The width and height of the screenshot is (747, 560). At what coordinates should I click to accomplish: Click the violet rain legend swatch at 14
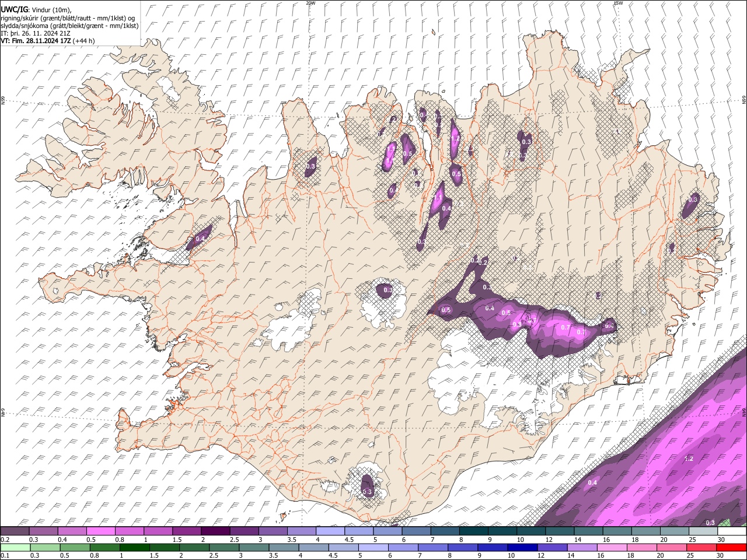pos(582,547)
